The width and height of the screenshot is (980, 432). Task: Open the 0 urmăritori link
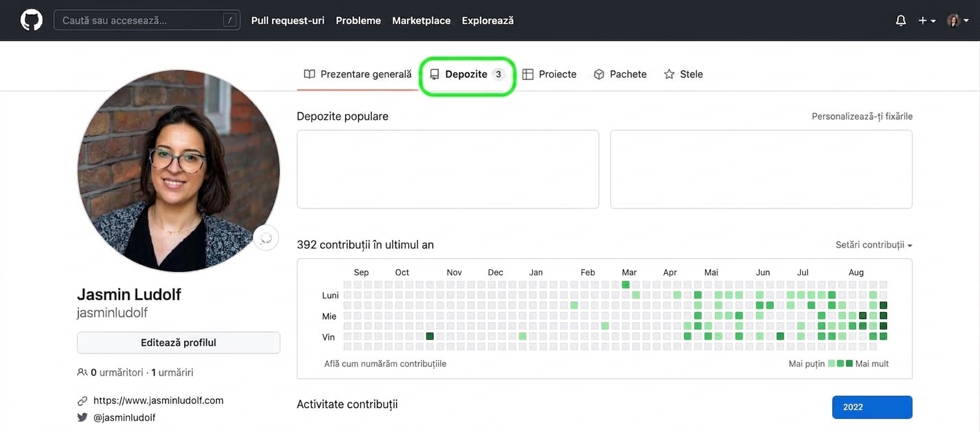[117, 372]
